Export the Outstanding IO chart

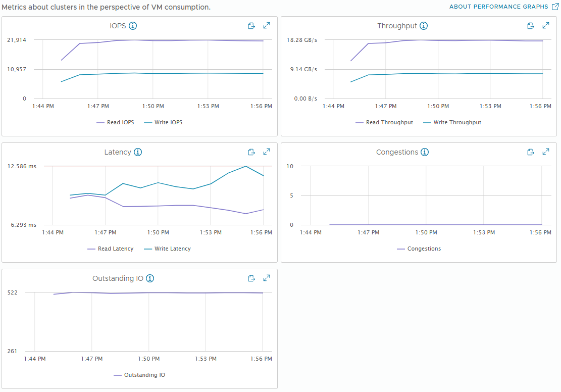[x=251, y=278]
